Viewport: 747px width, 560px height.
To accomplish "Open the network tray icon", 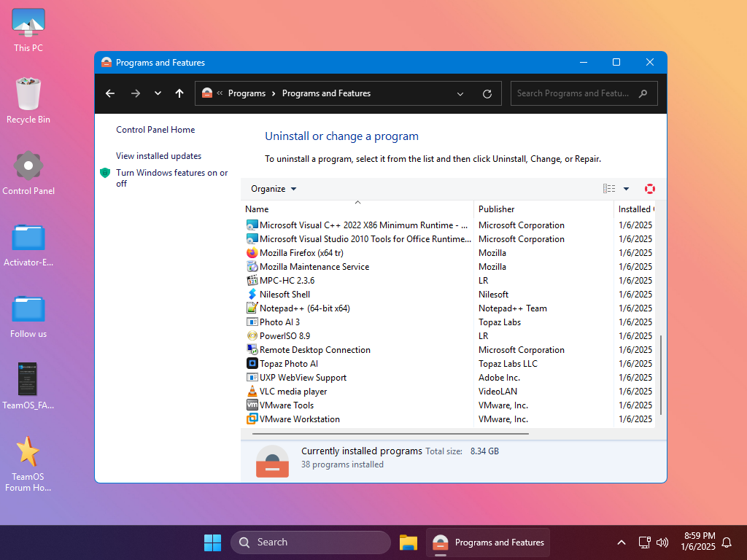I will pyautogui.click(x=645, y=542).
